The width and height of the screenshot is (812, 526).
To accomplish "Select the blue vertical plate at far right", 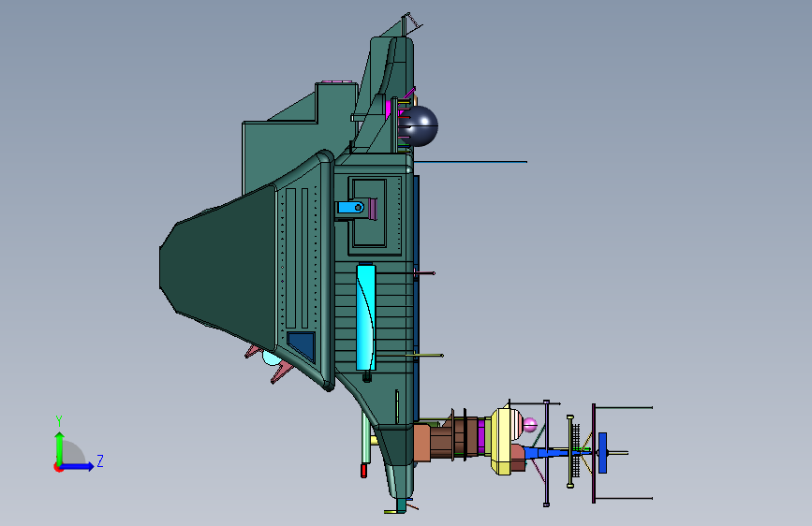I will (602, 452).
